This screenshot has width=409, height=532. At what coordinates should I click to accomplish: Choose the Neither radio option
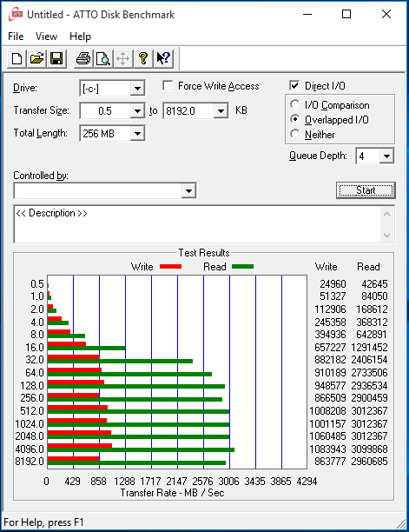(294, 134)
